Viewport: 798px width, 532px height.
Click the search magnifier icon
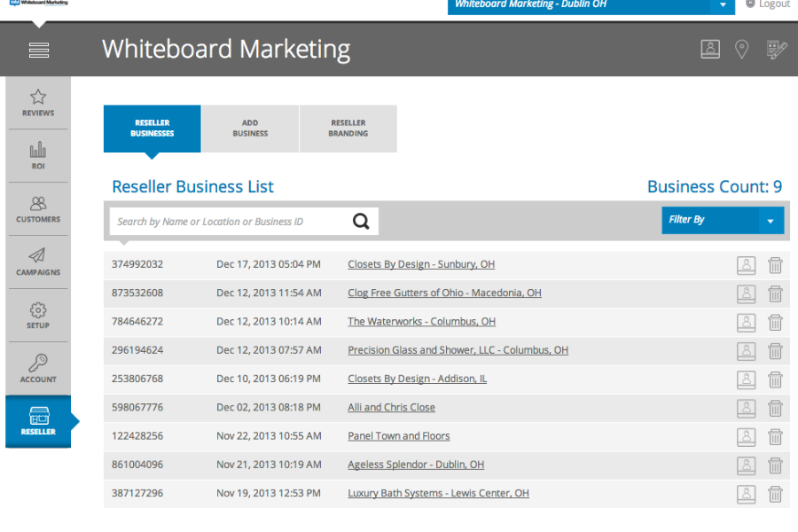(361, 221)
